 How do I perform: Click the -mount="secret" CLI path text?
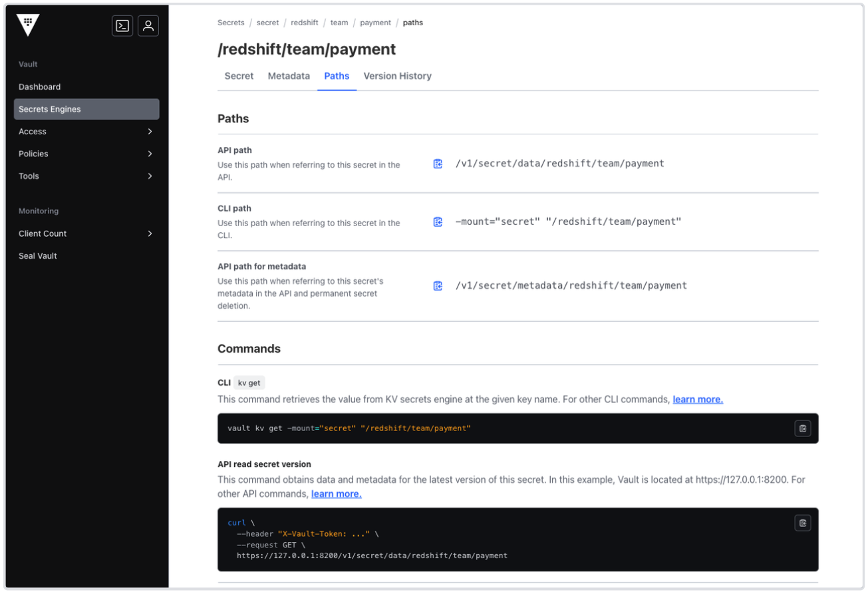click(x=568, y=222)
